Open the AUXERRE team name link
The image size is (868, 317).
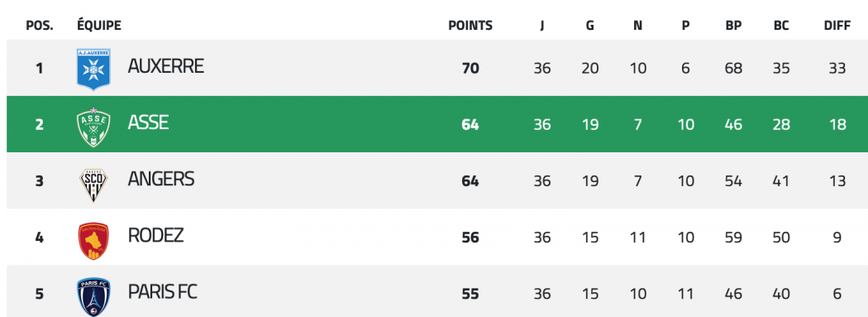166,66
